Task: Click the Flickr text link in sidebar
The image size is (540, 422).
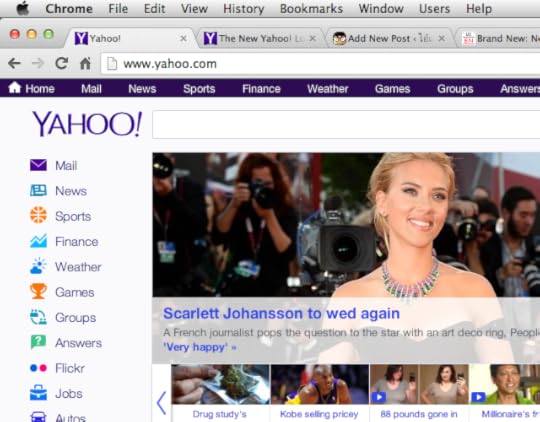Action: pyautogui.click(x=70, y=368)
